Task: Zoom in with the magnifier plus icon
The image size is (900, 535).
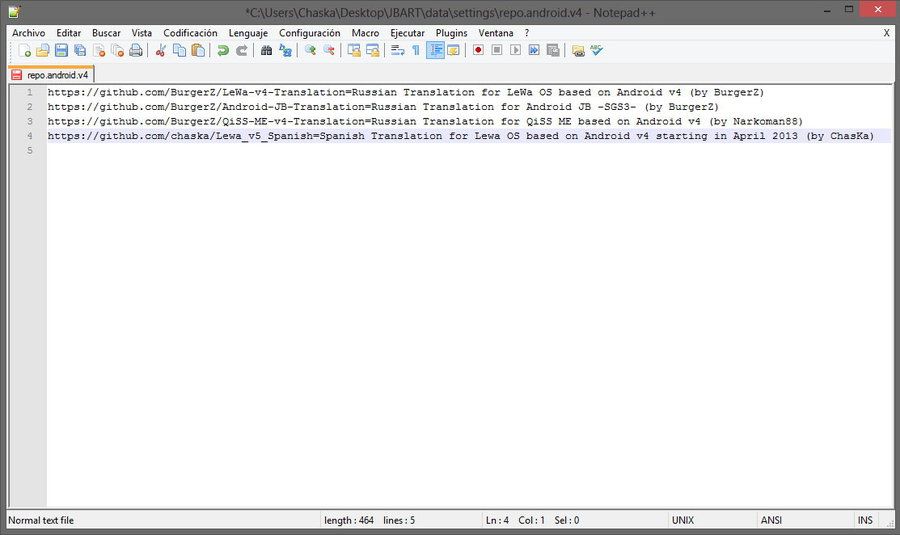Action: pyautogui.click(x=311, y=51)
